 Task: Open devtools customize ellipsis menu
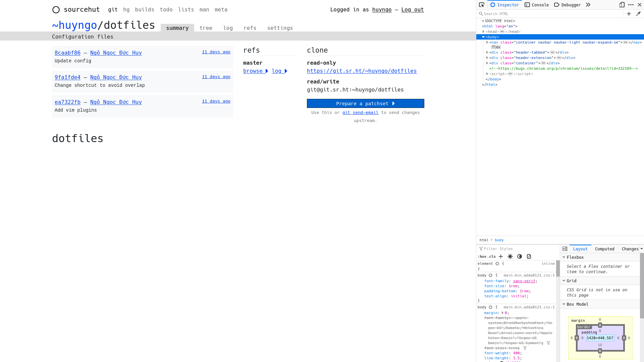click(631, 5)
